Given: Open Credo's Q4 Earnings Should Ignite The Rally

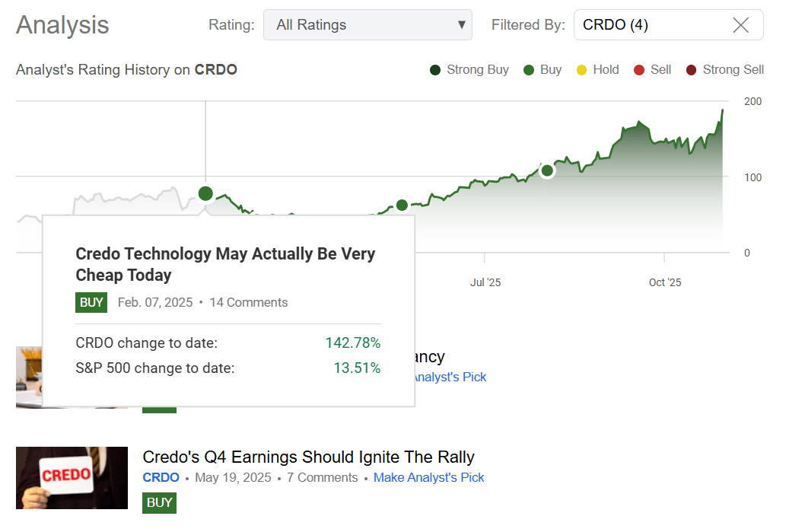Looking at the screenshot, I should 308,457.
